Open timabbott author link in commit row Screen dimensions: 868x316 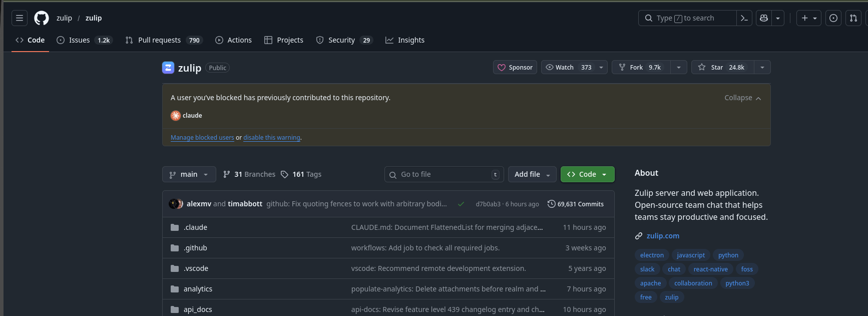245,204
